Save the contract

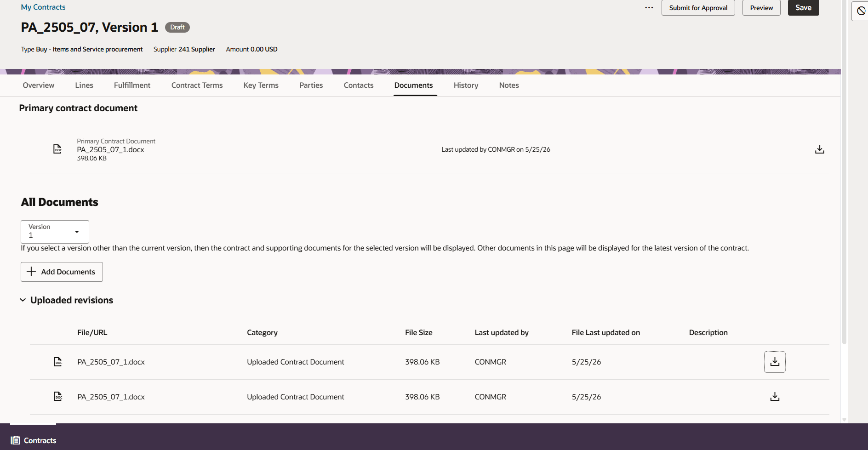(x=803, y=8)
